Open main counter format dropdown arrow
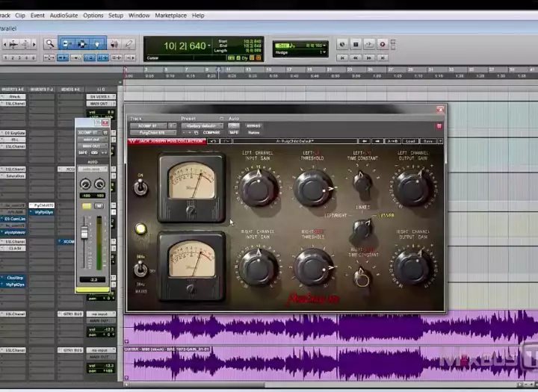This screenshot has height=392, width=538. coord(209,46)
